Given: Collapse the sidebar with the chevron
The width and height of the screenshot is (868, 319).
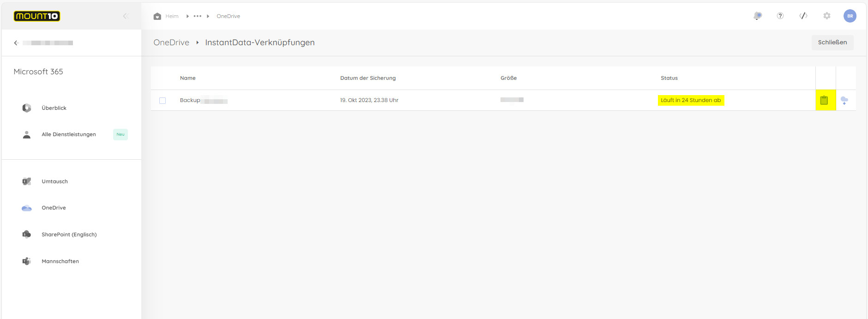Looking at the screenshot, I should coord(125,16).
